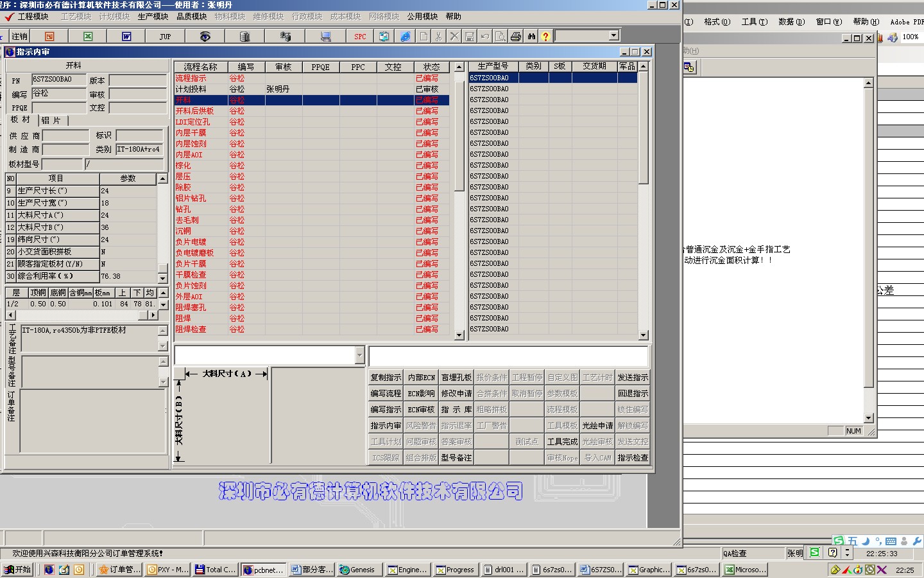This screenshot has width=924, height=578.
Task: Open the toolbar combo box dropdown
Action: click(x=614, y=36)
